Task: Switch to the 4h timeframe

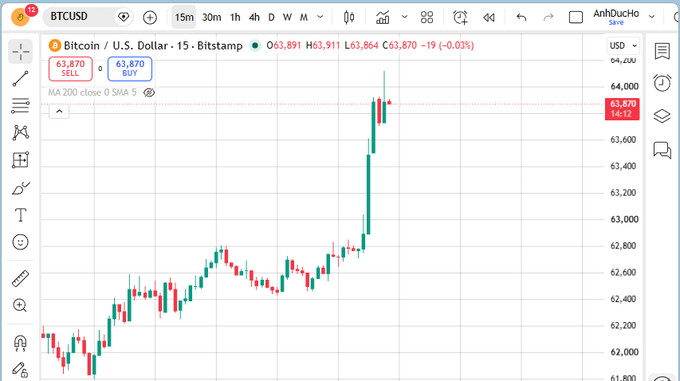Action: [254, 17]
